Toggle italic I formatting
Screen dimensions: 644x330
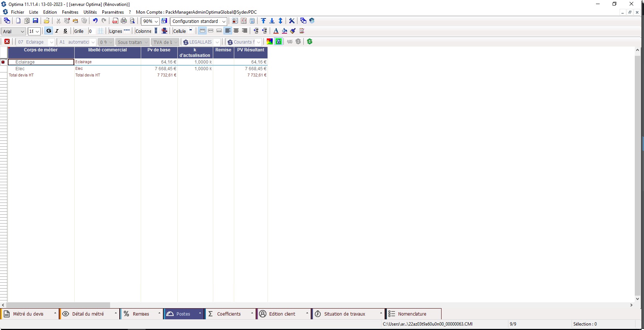[57, 31]
